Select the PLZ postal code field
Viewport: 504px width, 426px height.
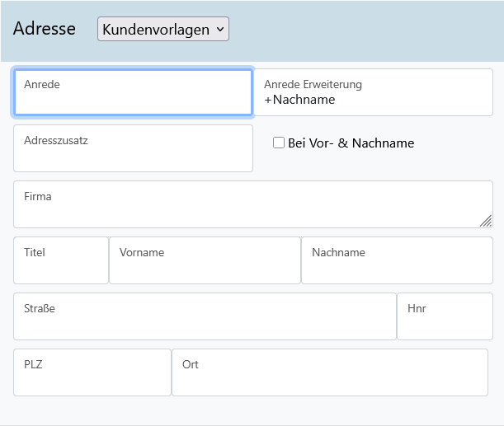(x=92, y=379)
